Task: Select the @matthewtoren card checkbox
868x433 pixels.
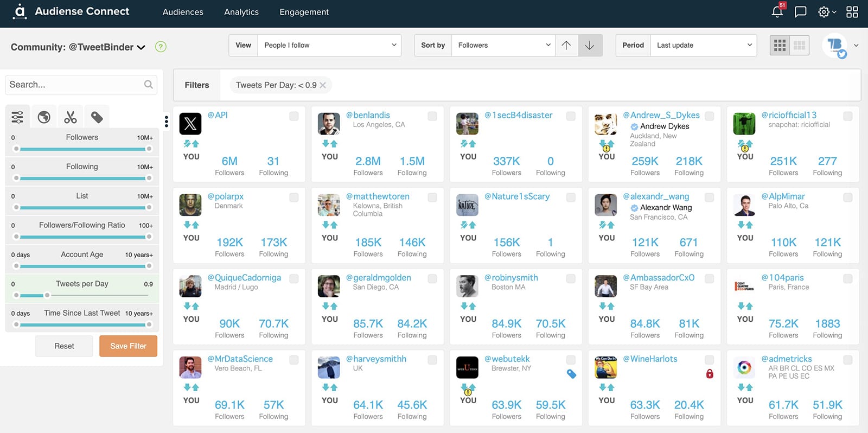Action: (432, 198)
